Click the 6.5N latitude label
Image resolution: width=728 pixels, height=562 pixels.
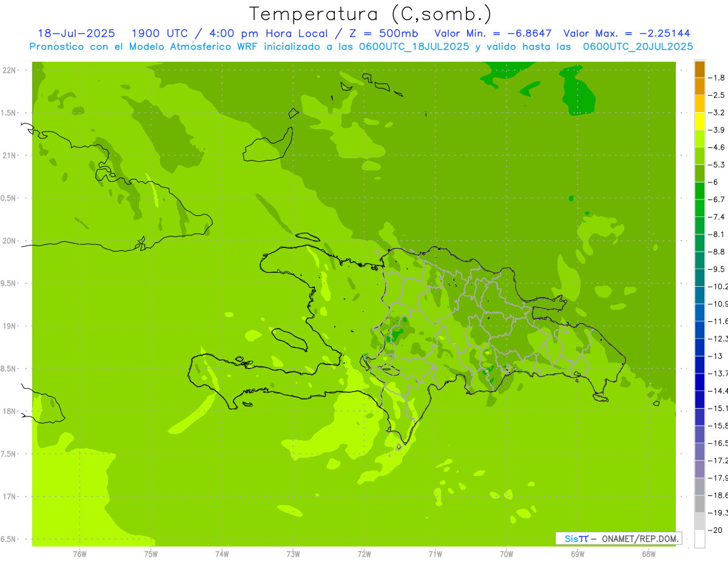coord(9,539)
